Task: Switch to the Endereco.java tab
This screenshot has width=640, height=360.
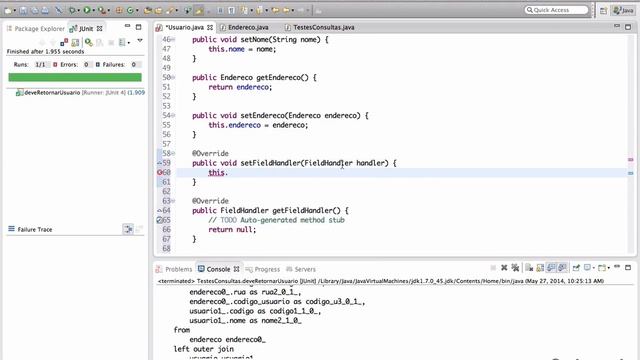Action: click(244, 27)
